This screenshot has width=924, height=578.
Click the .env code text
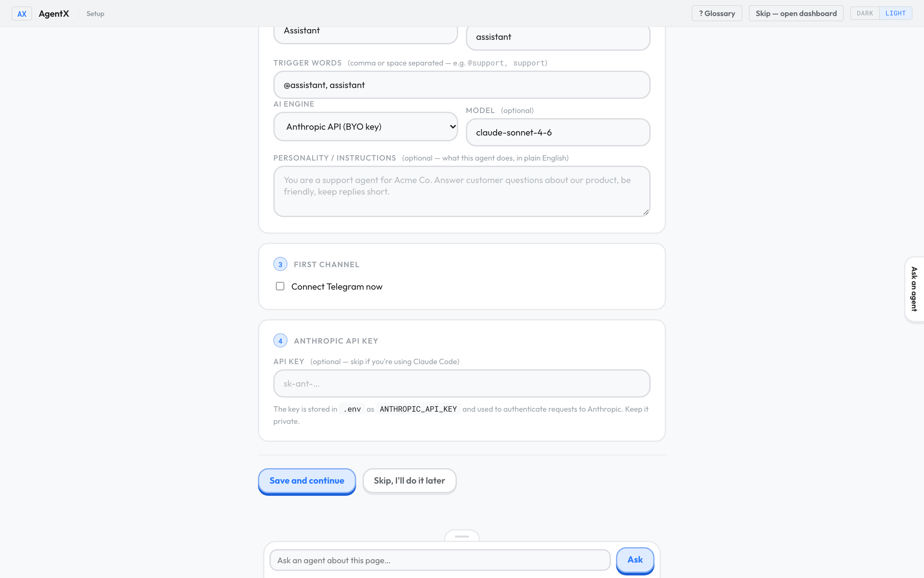[x=352, y=409]
